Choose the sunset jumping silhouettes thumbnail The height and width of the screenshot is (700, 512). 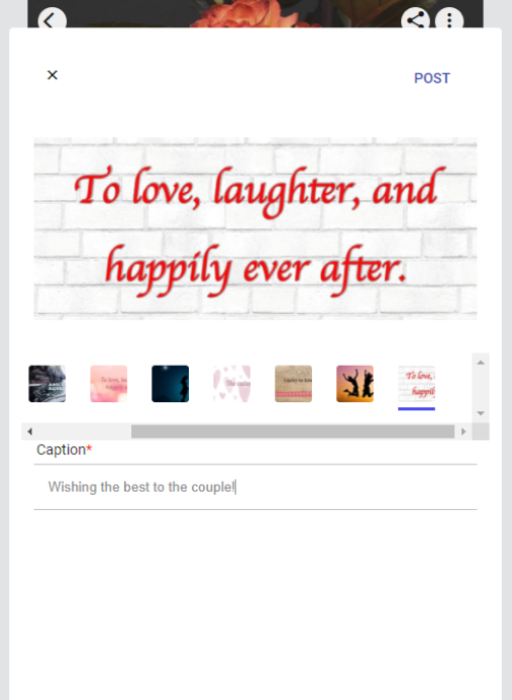[x=355, y=383]
